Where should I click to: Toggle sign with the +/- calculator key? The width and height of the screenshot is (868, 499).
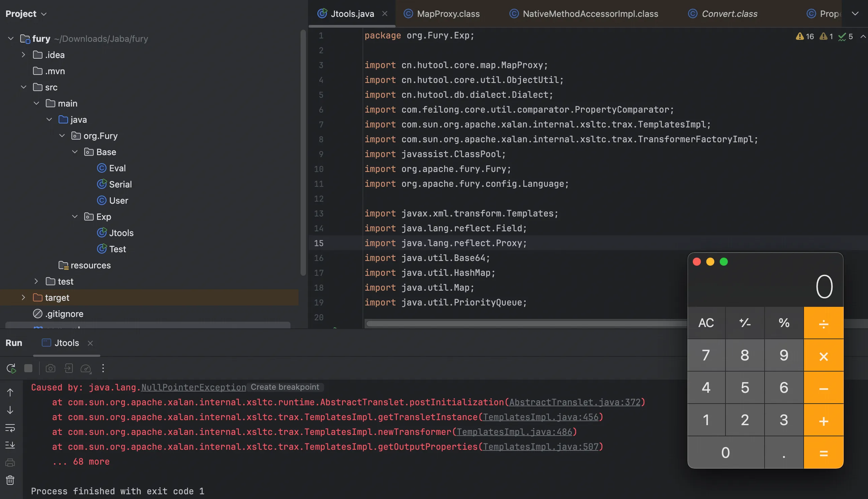[745, 323]
